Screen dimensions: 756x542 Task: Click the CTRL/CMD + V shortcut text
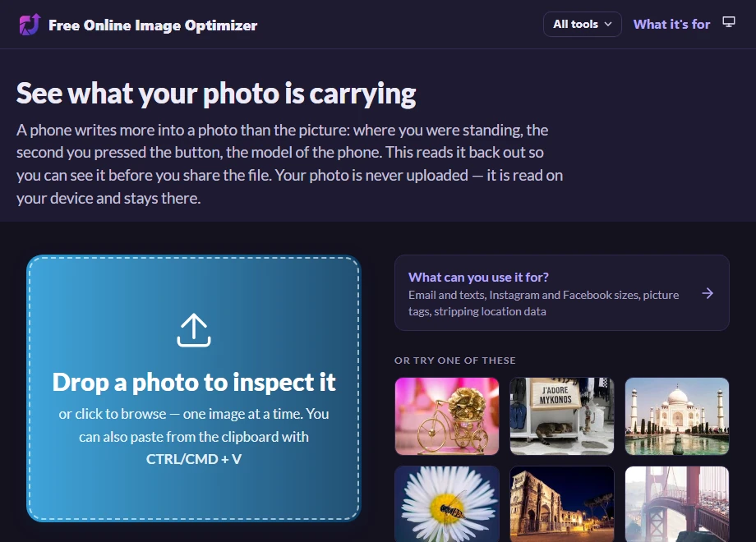194,459
